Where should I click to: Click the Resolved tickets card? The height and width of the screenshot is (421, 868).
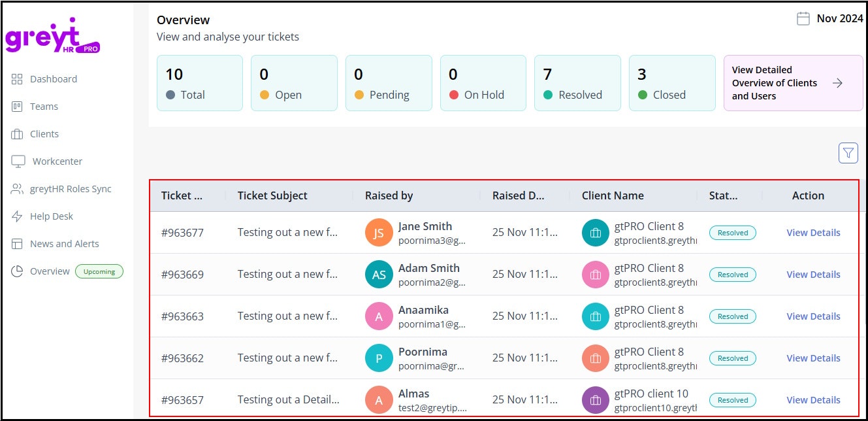[x=577, y=83]
